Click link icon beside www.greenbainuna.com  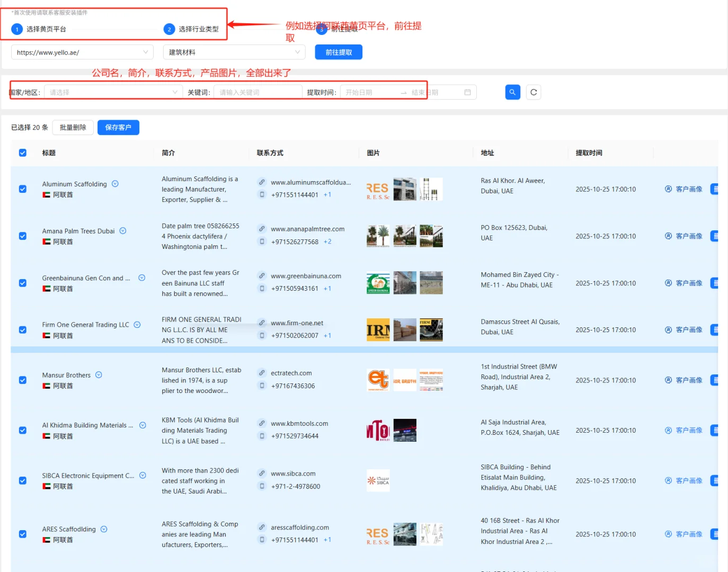pyautogui.click(x=262, y=276)
